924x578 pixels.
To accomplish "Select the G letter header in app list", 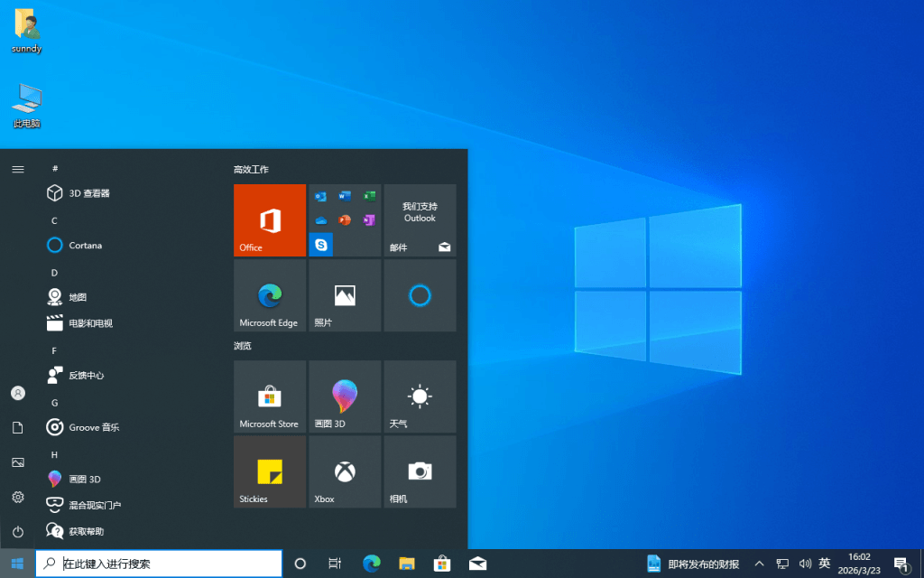I will point(54,403).
